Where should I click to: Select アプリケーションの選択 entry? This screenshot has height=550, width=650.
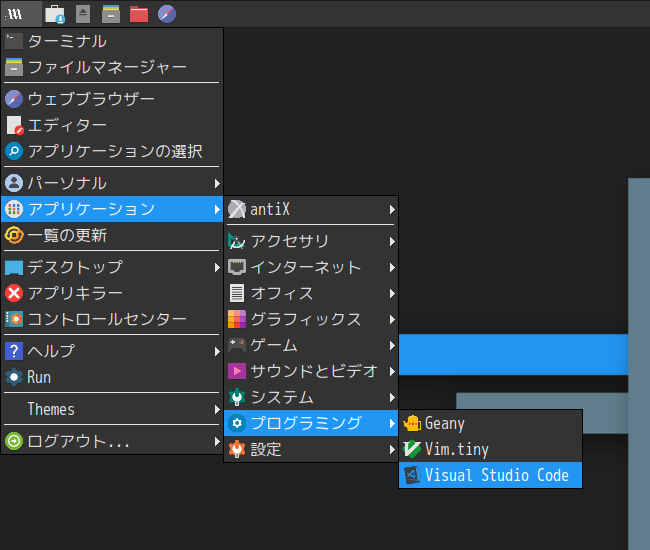[112, 151]
